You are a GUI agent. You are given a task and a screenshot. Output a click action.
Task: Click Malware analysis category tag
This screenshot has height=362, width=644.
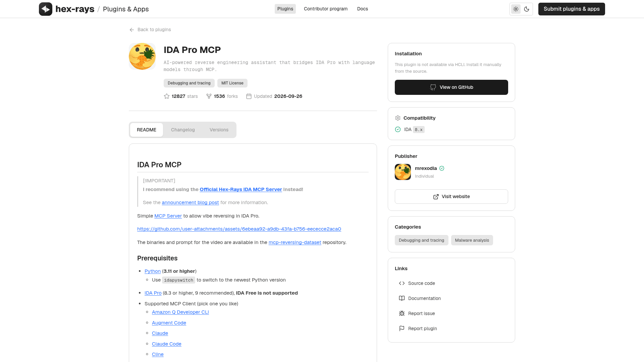pos(472,240)
